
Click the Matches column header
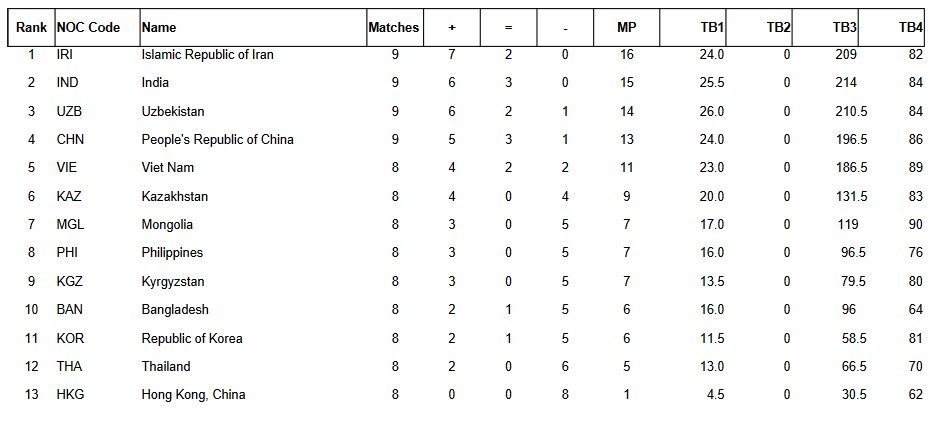394,28
